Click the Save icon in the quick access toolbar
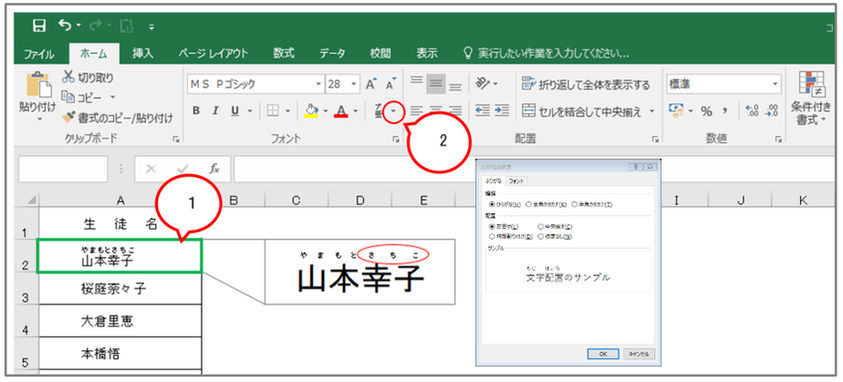This screenshot has width=843, height=382. 39,26
